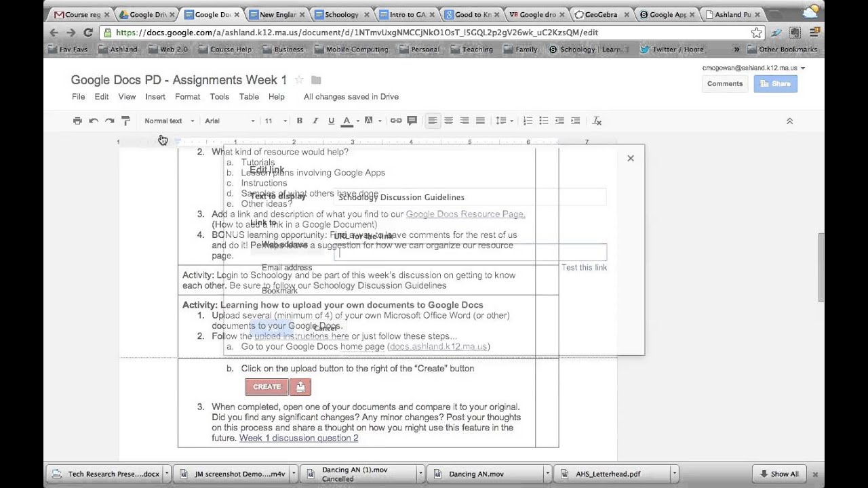Viewport: 868px width, 488px height.
Task: Redo the last edit
Action: coord(109,121)
